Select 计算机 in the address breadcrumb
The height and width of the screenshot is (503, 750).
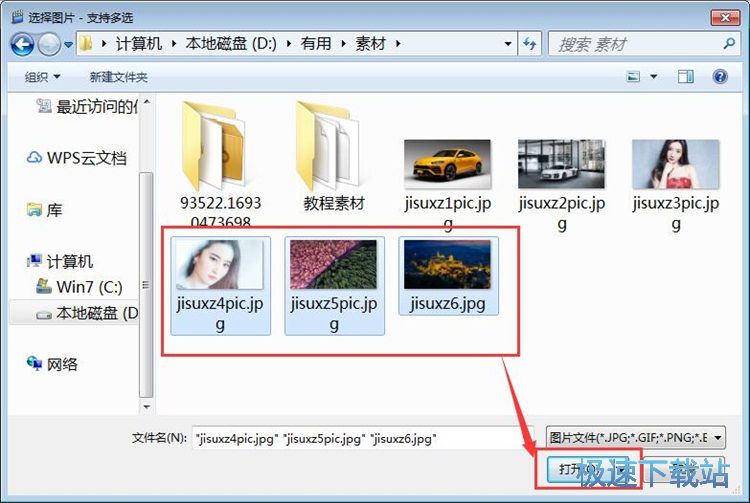pyautogui.click(x=138, y=44)
